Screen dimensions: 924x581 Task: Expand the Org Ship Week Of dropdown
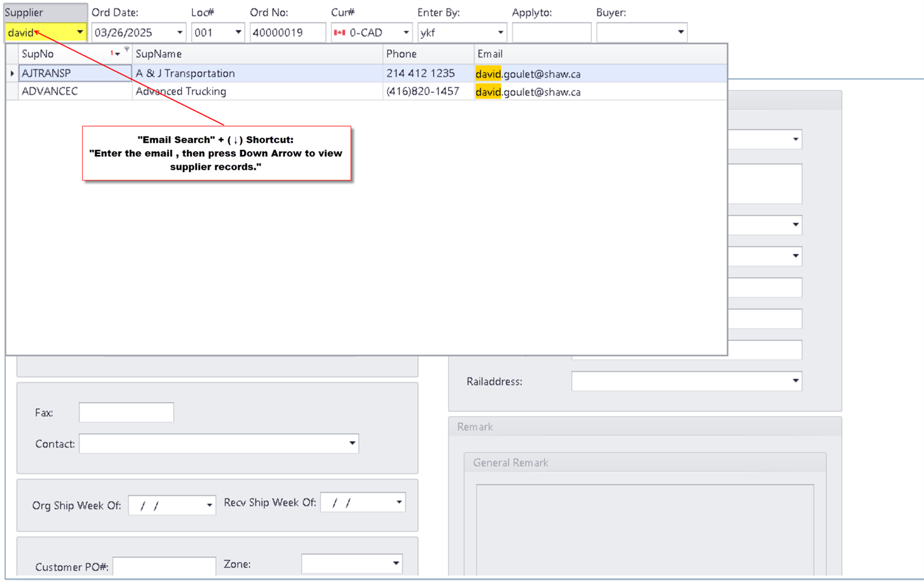click(209, 504)
